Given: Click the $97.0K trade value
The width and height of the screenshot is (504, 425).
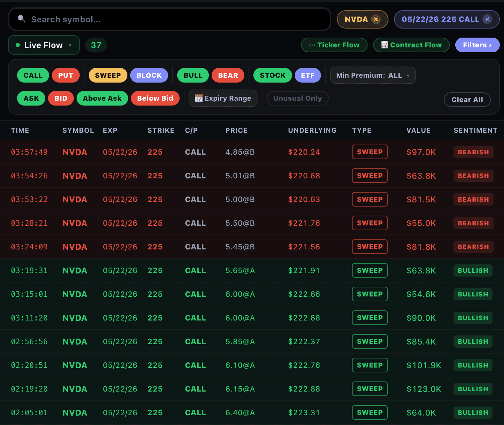Looking at the screenshot, I should [421, 152].
